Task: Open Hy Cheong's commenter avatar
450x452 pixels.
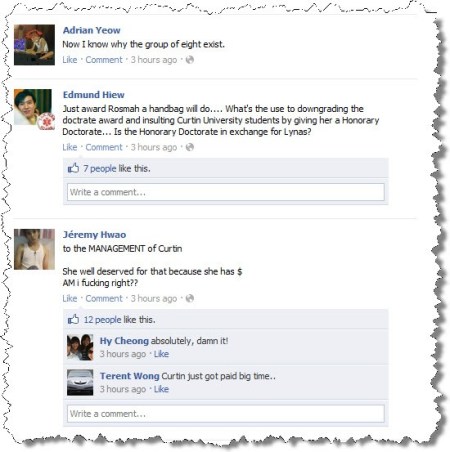Action: (x=80, y=347)
